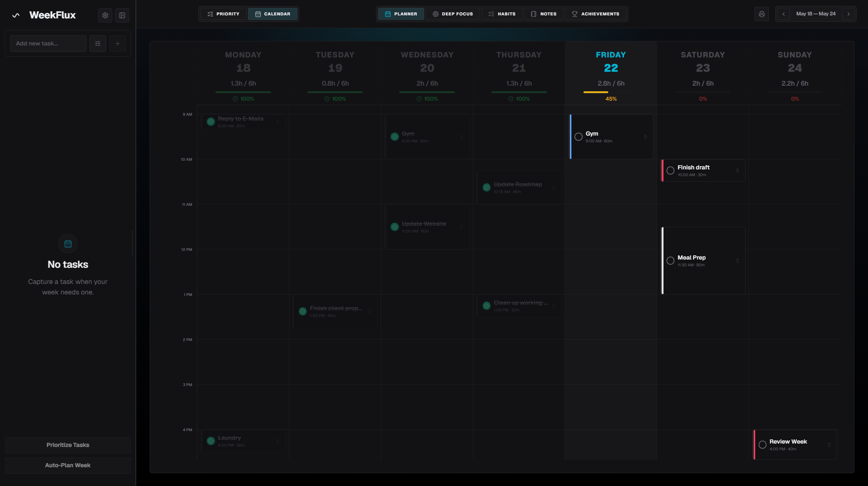
Task: Focus the Add new task input
Action: tap(48, 44)
